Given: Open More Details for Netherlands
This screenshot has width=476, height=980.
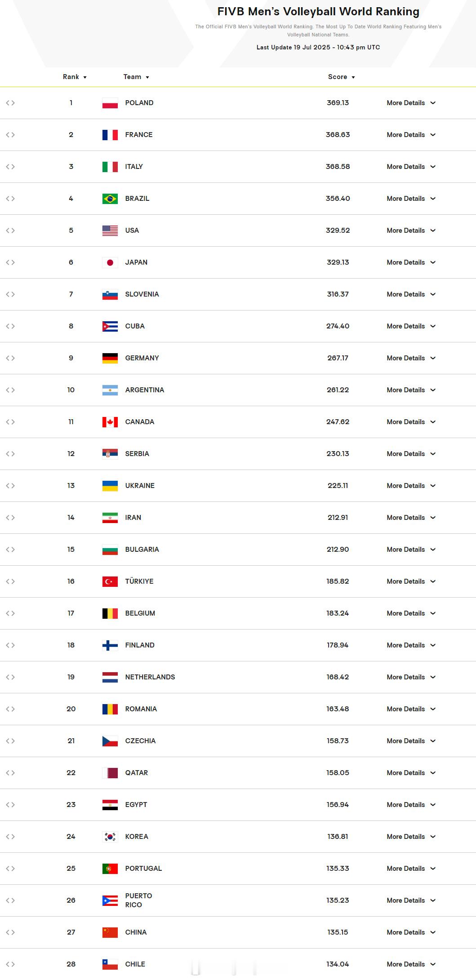Looking at the screenshot, I should click(x=411, y=677).
